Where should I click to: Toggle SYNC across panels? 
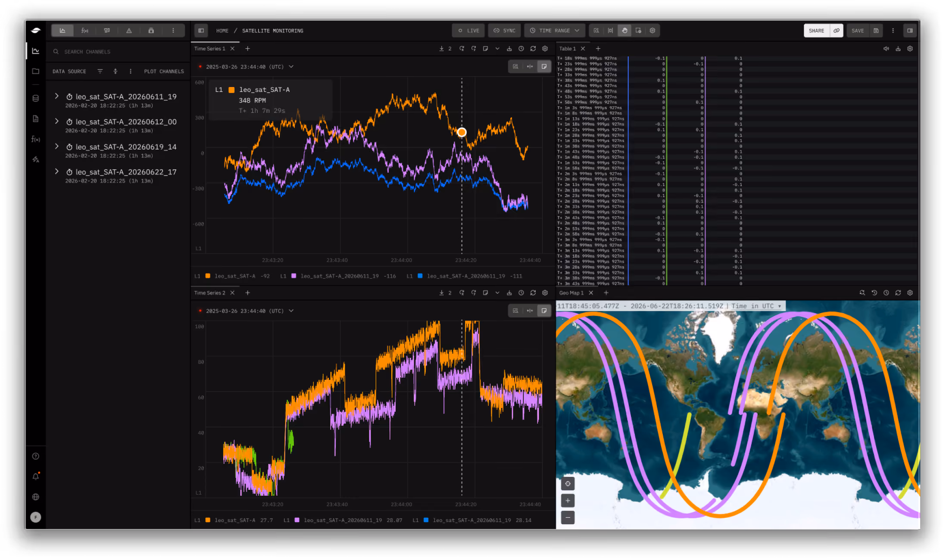(504, 31)
